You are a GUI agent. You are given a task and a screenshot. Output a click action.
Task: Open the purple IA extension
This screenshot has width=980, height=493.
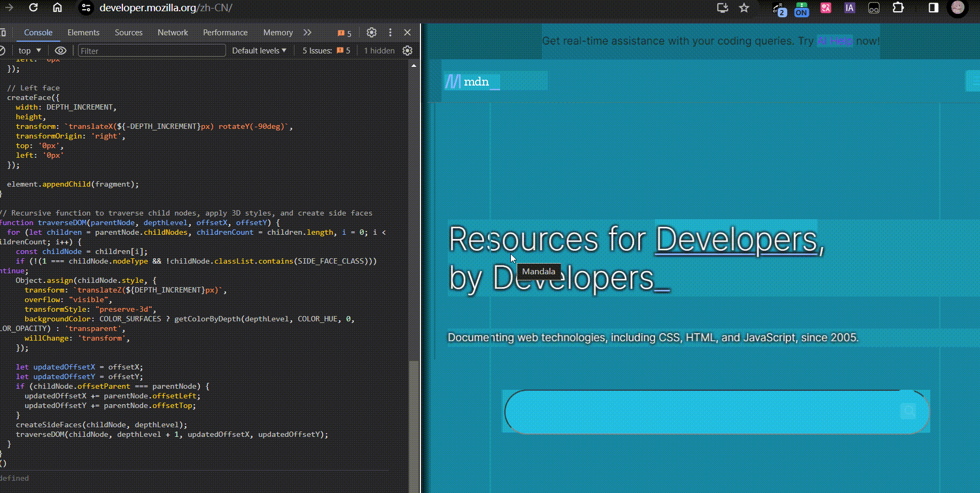point(850,8)
